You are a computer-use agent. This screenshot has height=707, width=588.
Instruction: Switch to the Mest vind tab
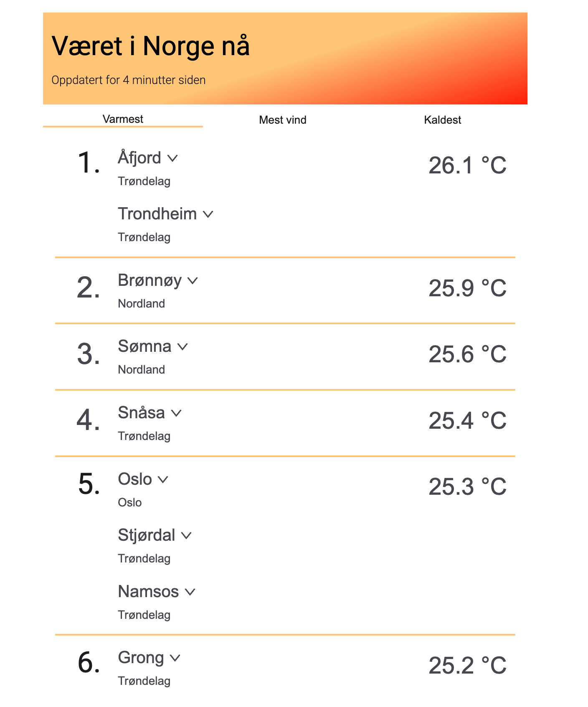click(x=283, y=120)
